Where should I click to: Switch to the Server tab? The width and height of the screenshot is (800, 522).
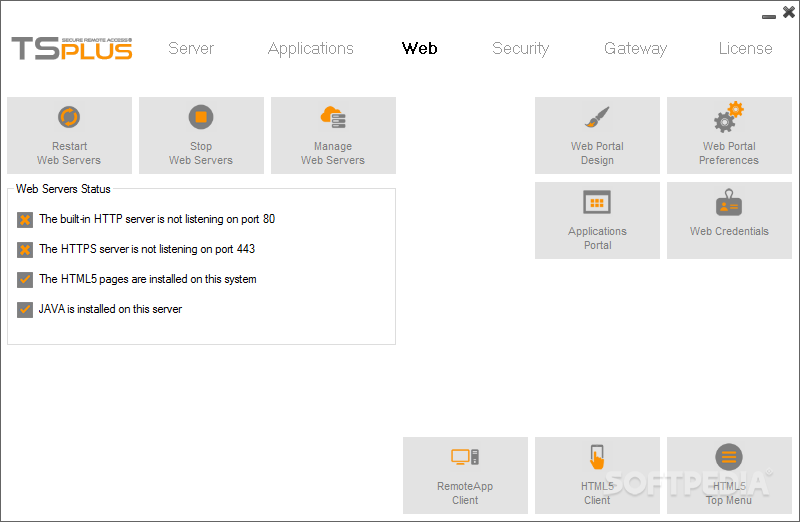(x=191, y=48)
